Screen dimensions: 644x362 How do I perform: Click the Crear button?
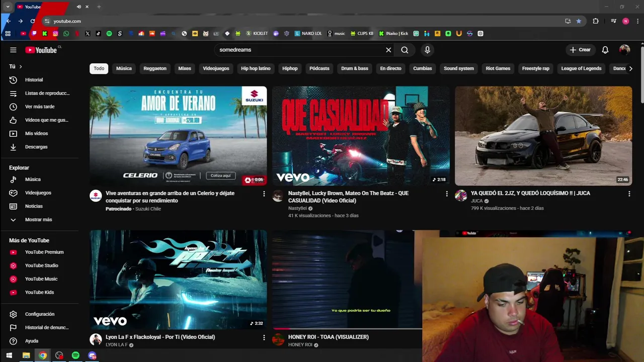coord(580,50)
